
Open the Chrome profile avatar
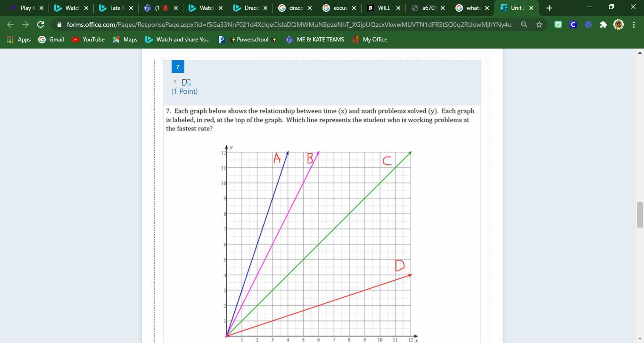tap(619, 24)
